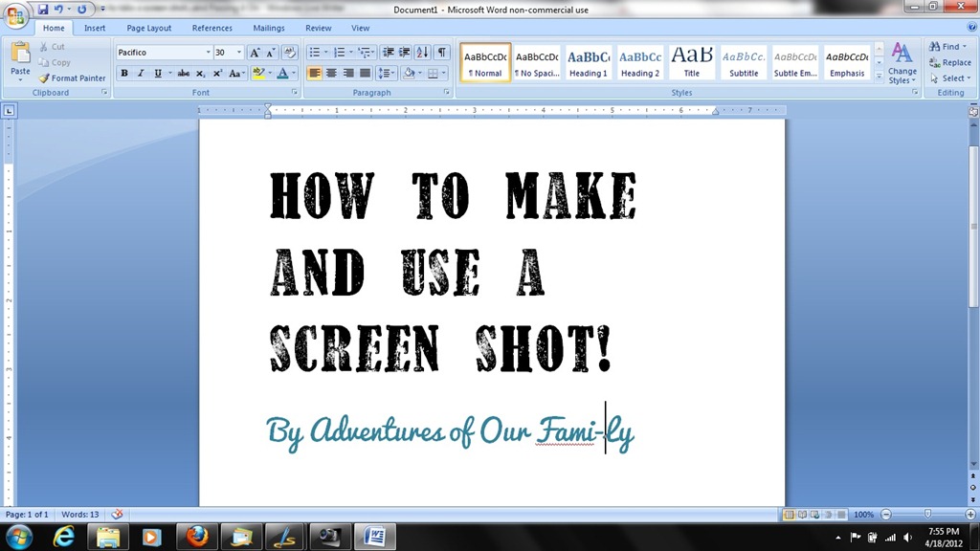Image resolution: width=980 pixels, height=551 pixels.
Task: Click the numbered list button
Action: click(340, 53)
